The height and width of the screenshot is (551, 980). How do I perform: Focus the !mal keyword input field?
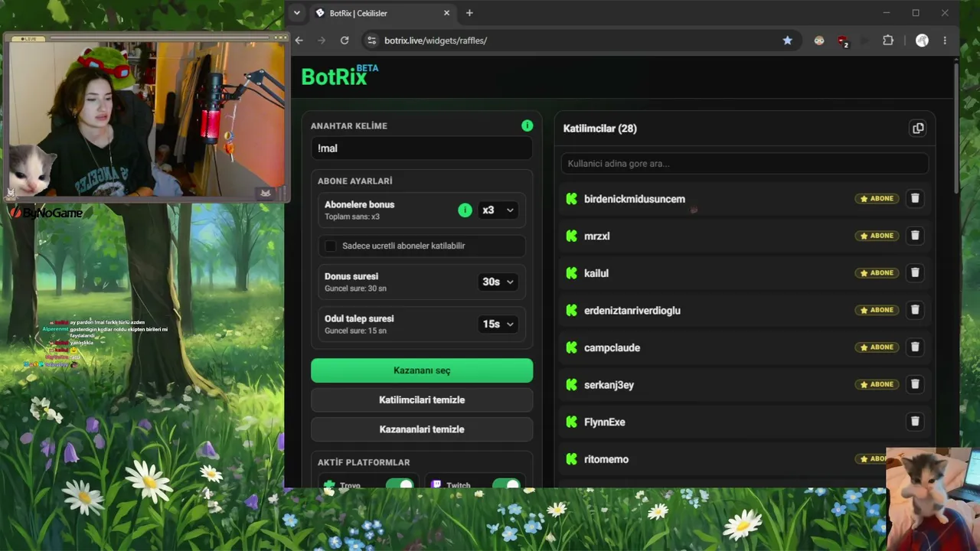[422, 148]
